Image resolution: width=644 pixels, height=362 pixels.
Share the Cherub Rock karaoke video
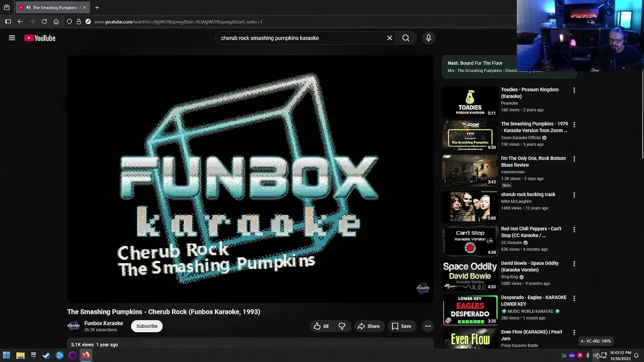369,326
